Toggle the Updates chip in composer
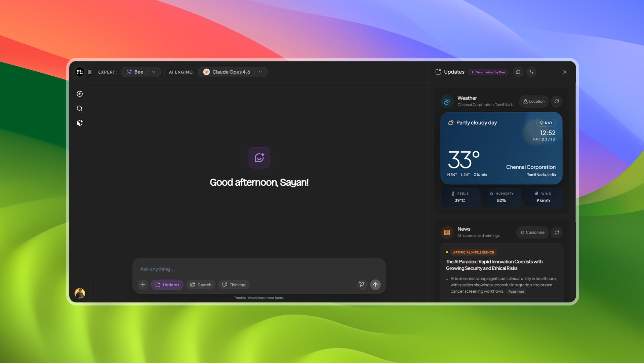This screenshot has height=363, width=644. (167, 285)
